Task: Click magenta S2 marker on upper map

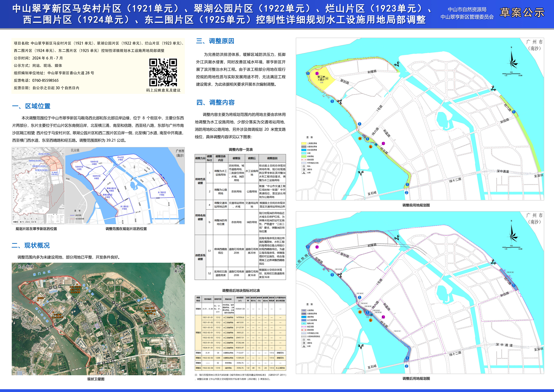Action: tap(383, 143)
